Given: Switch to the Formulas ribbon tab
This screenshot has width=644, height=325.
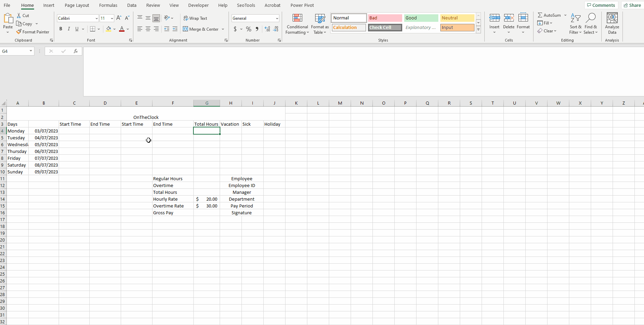Looking at the screenshot, I should 108,5.
